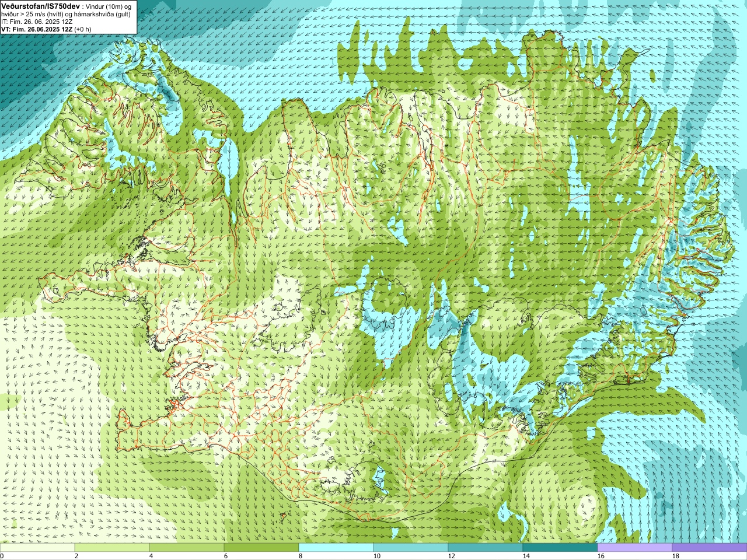Click the "Vindur (10m) og" description text

(109, 6)
